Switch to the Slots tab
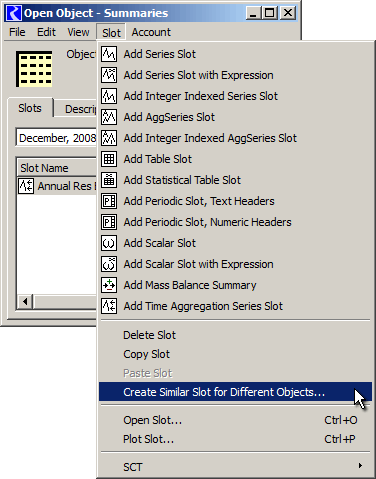376x479 pixels. pyautogui.click(x=30, y=108)
